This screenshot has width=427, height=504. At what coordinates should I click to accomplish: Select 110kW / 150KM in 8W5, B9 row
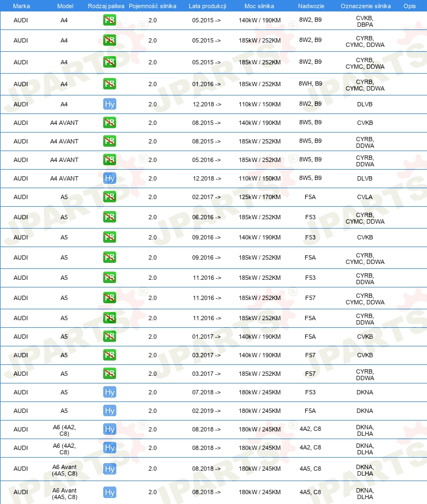[259, 178]
